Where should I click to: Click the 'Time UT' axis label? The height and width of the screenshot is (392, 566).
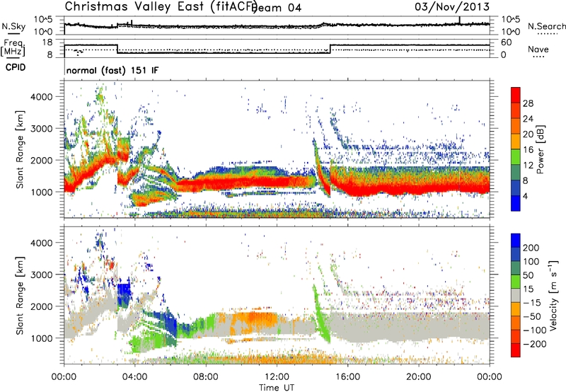(x=277, y=388)
